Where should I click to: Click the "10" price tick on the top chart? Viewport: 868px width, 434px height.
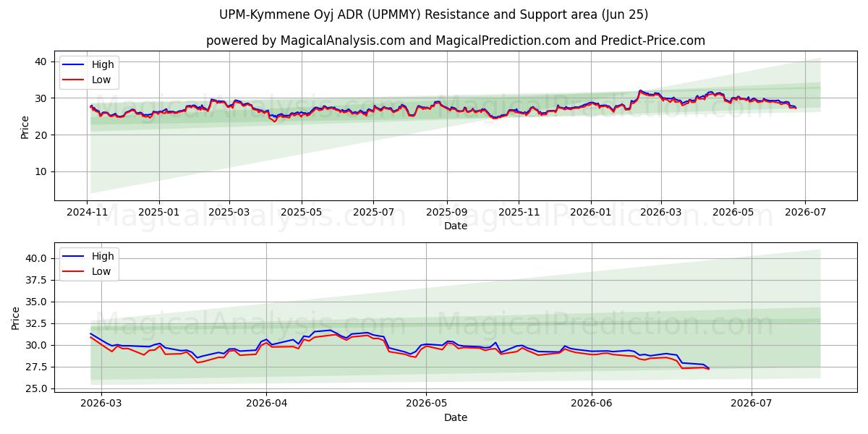pyautogui.click(x=43, y=171)
